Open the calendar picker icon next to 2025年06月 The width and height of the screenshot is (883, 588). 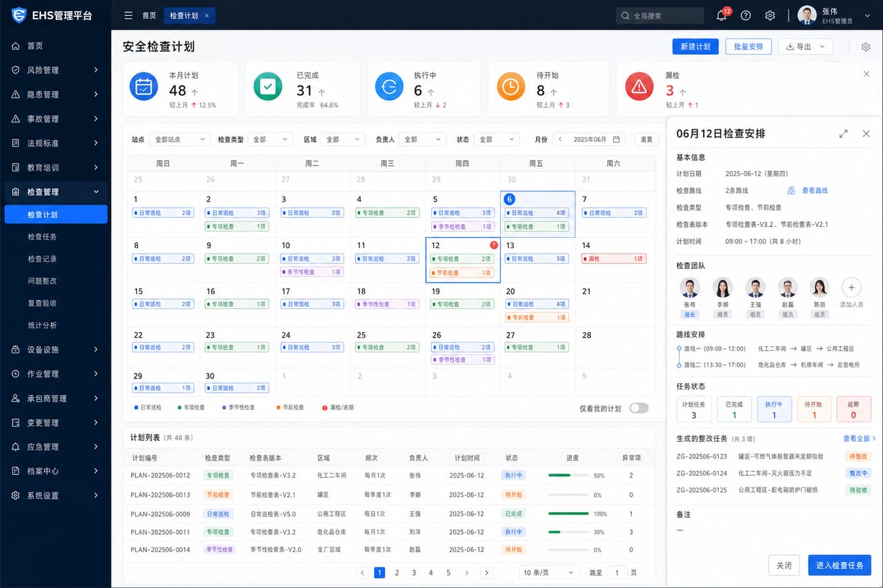pyautogui.click(x=617, y=139)
